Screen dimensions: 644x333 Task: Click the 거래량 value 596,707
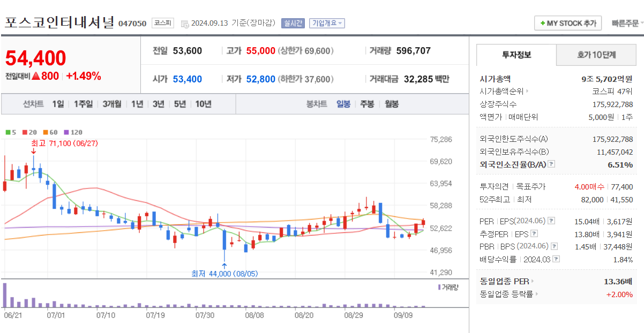(x=414, y=51)
